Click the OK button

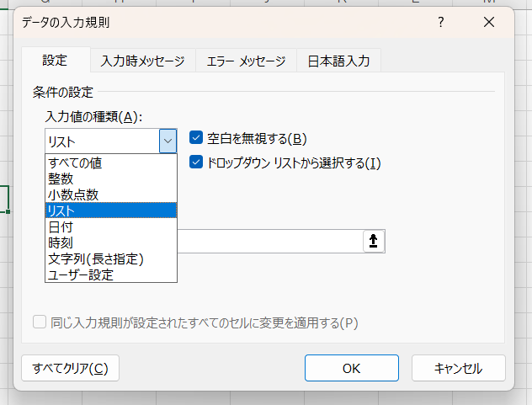351,368
